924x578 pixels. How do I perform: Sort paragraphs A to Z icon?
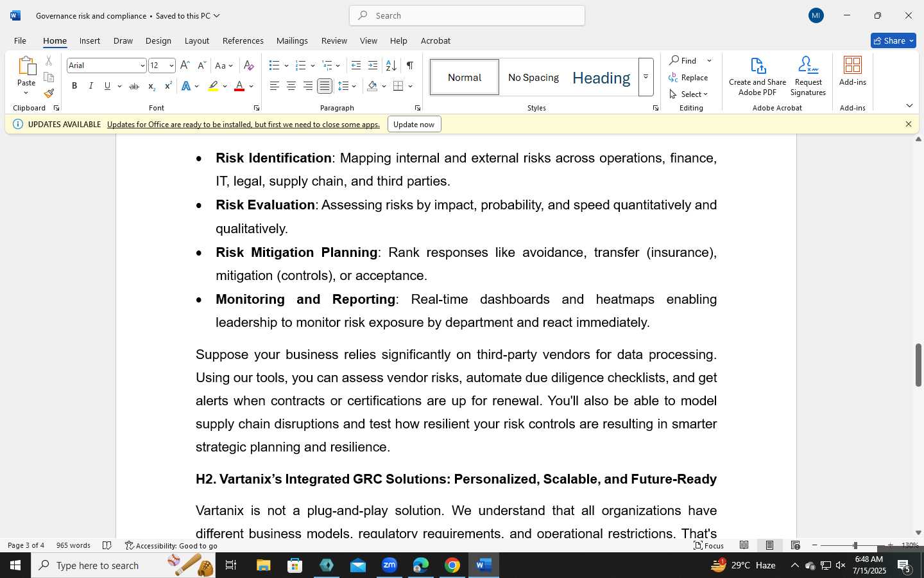point(391,66)
